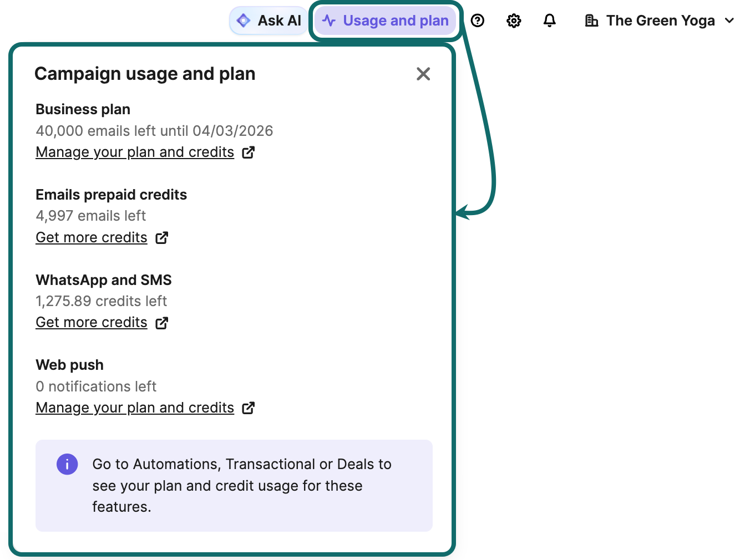Open Manage your plan and credits under Web push
Image resolution: width=750 pixels, height=560 pixels.
point(134,408)
